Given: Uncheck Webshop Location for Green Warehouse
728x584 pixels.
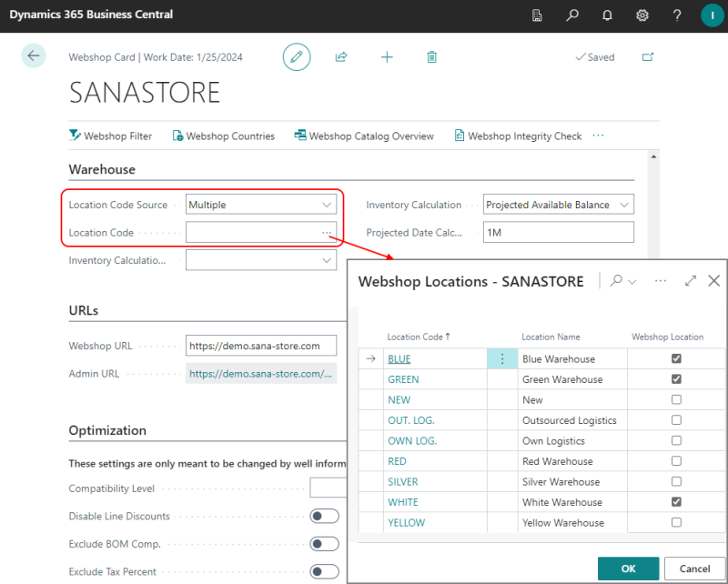Looking at the screenshot, I should (x=676, y=379).
